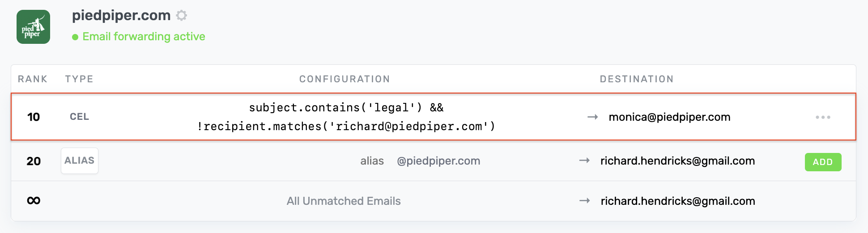Click the All Unmatched Emails label
868x233 pixels.
click(344, 201)
